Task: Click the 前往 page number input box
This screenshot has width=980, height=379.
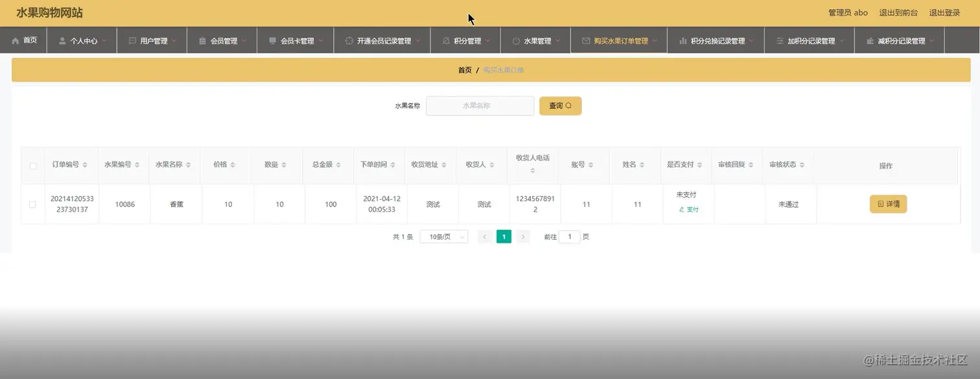Action: [x=570, y=237]
